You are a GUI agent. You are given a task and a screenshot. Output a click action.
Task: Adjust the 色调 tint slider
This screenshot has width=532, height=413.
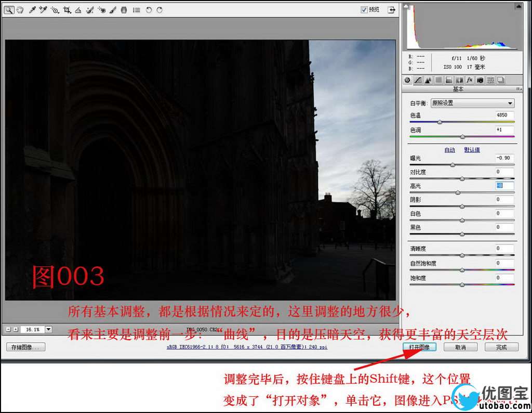coord(462,136)
